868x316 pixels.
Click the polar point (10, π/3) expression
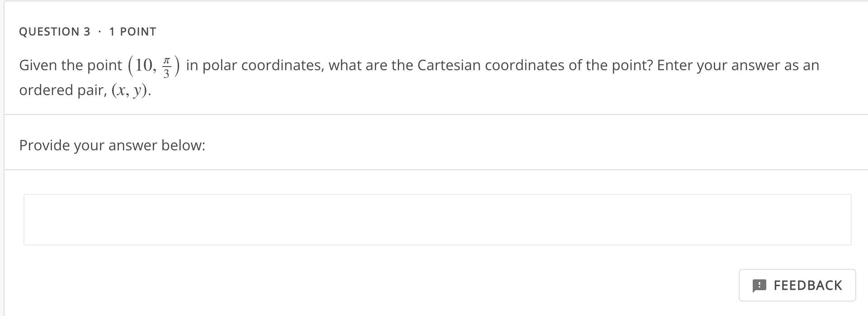point(154,65)
